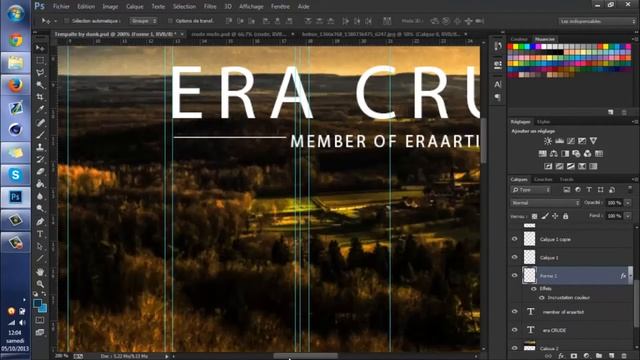Toggle Quick Mask mode icon
640x360 pixels.
(x=40, y=320)
